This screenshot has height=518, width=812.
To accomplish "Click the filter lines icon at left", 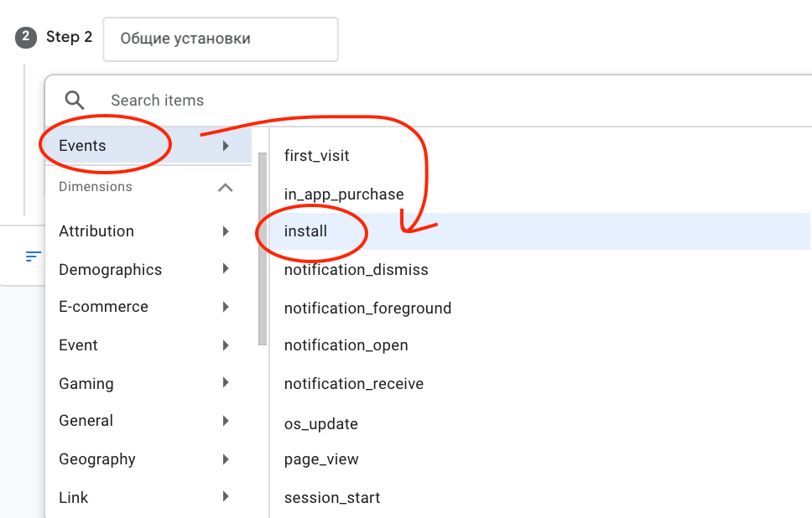I will (x=34, y=256).
